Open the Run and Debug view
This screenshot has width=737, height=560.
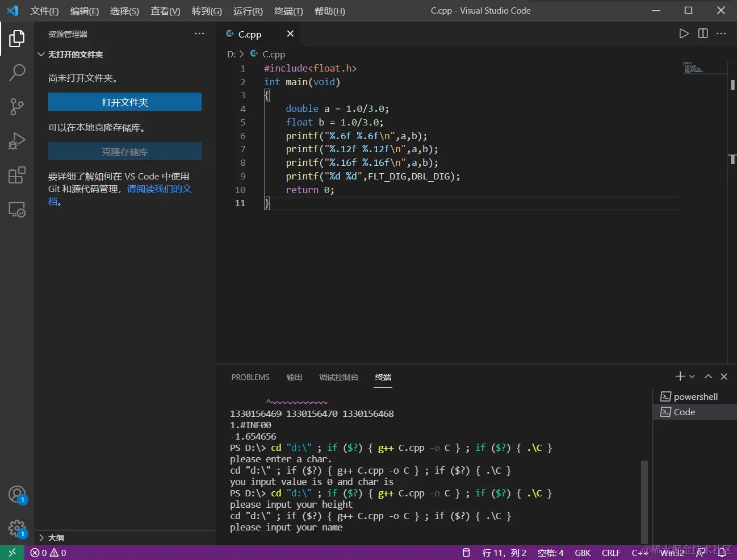click(x=17, y=140)
